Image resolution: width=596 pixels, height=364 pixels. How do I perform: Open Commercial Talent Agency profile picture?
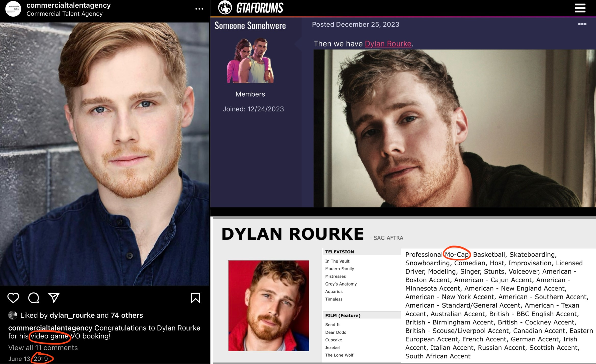13,9
